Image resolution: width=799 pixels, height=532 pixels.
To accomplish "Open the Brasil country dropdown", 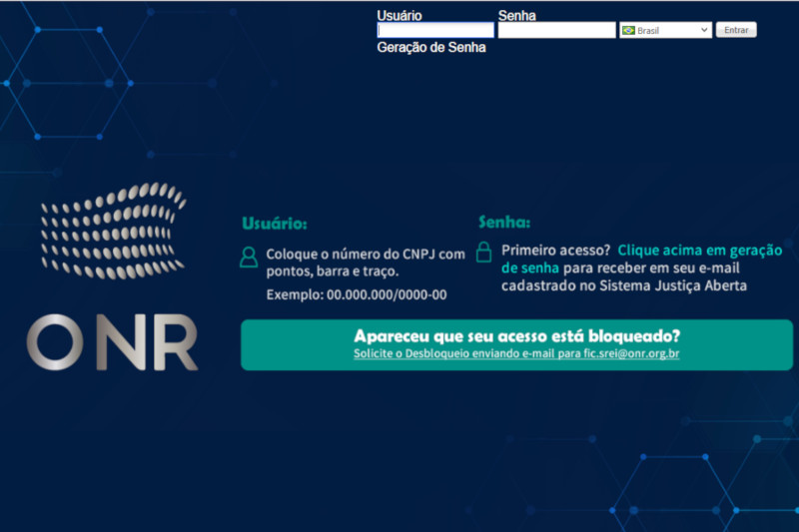I will click(665, 30).
